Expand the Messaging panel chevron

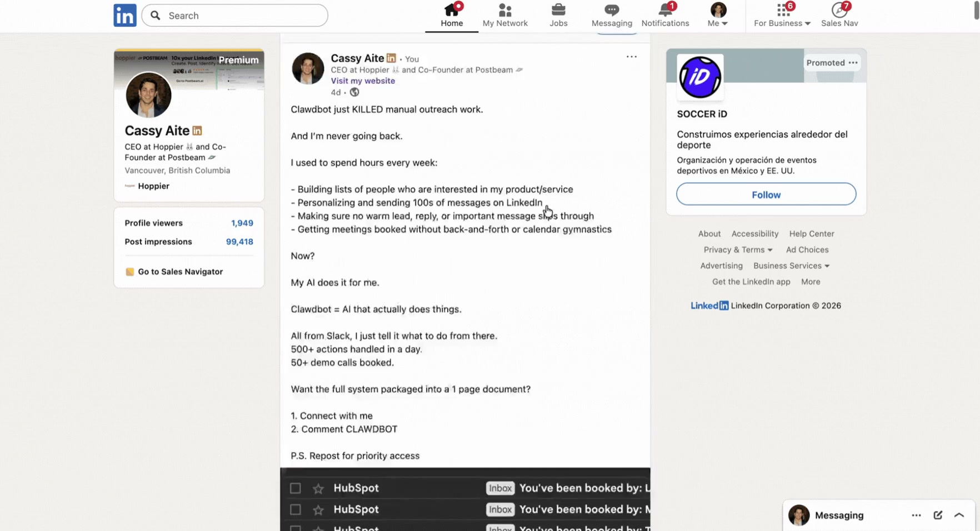(959, 515)
